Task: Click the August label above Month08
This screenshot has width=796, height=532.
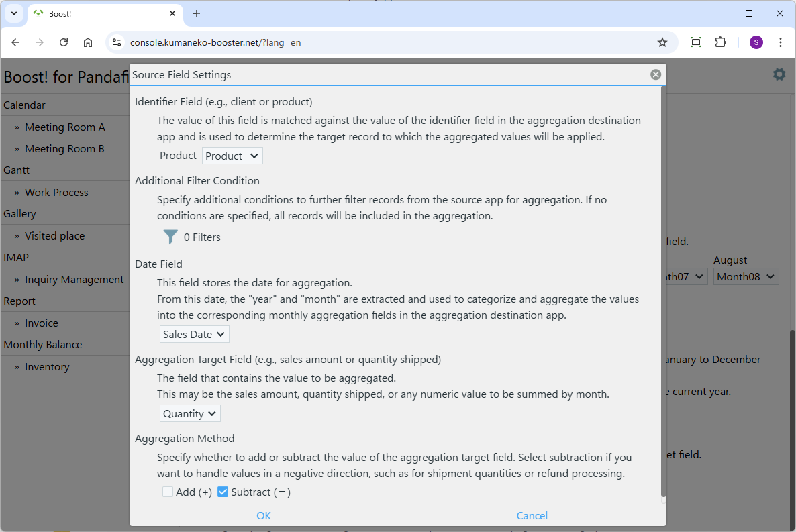Action: (730, 260)
